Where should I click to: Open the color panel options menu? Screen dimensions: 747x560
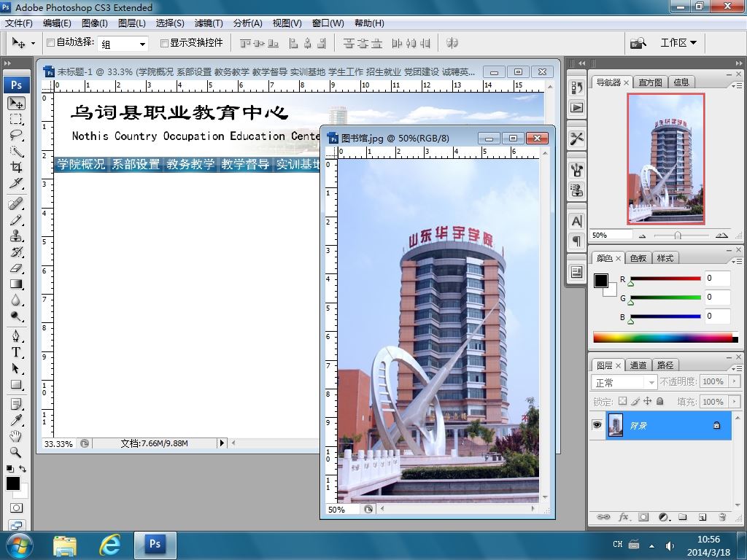tap(737, 262)
